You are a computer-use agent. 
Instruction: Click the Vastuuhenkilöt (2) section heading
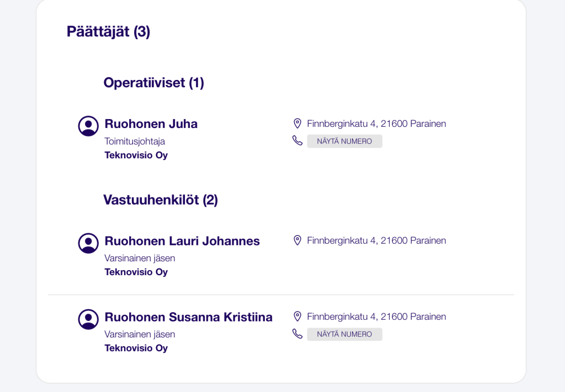coord(161,200)
